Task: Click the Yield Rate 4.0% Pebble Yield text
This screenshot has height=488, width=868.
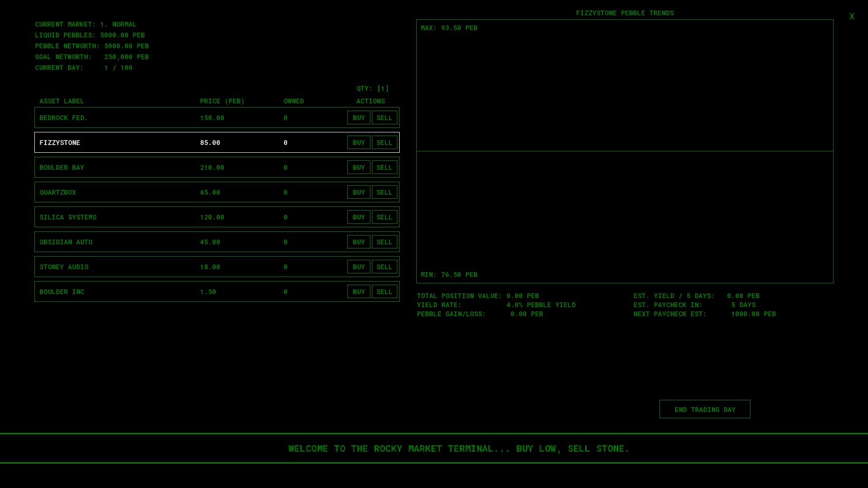Action: click(496, 305)
